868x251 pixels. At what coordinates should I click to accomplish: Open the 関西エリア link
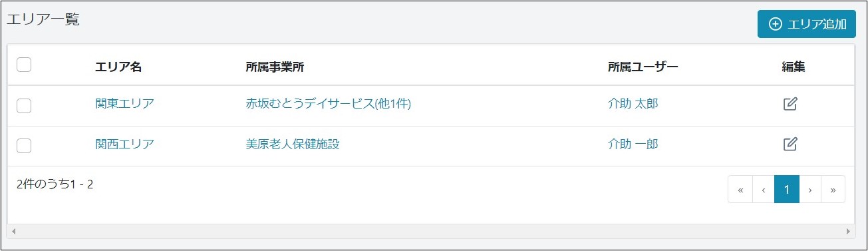[x=124, y=144]
